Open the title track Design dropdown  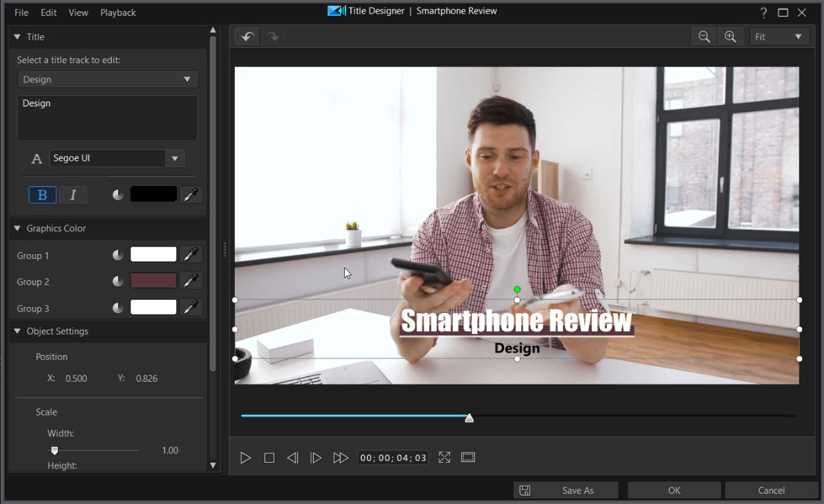coord(108,79)
